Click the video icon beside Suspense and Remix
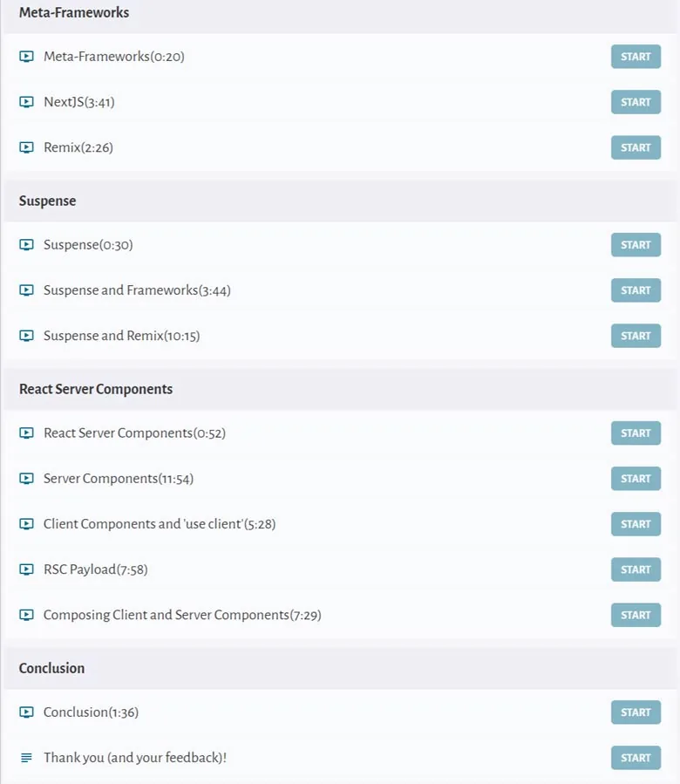Image resolution: width=680 pixels, height=784 pixels. [x=26, y=336]
